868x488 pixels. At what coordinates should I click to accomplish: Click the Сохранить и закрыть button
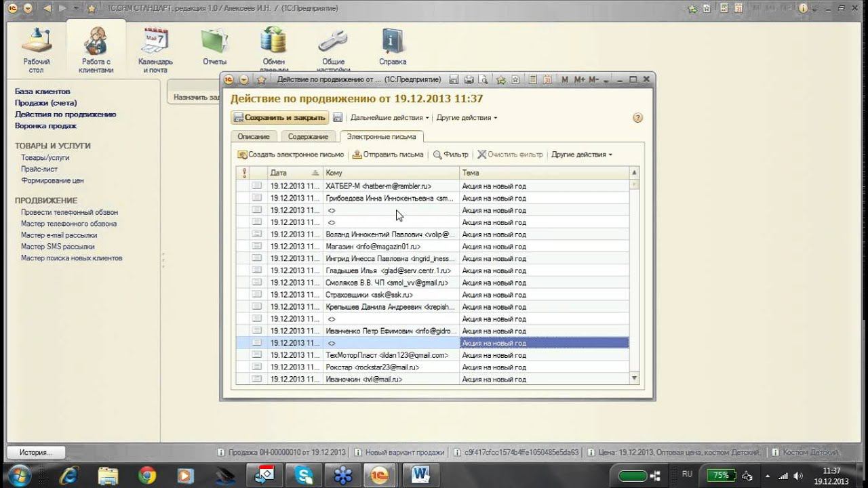[x=280, y=117]
